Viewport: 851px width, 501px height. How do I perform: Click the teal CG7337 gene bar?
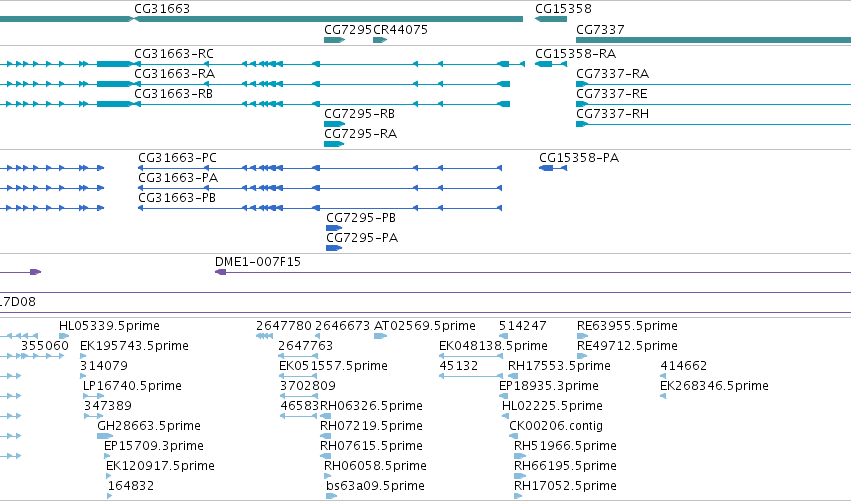click(713, 40)
